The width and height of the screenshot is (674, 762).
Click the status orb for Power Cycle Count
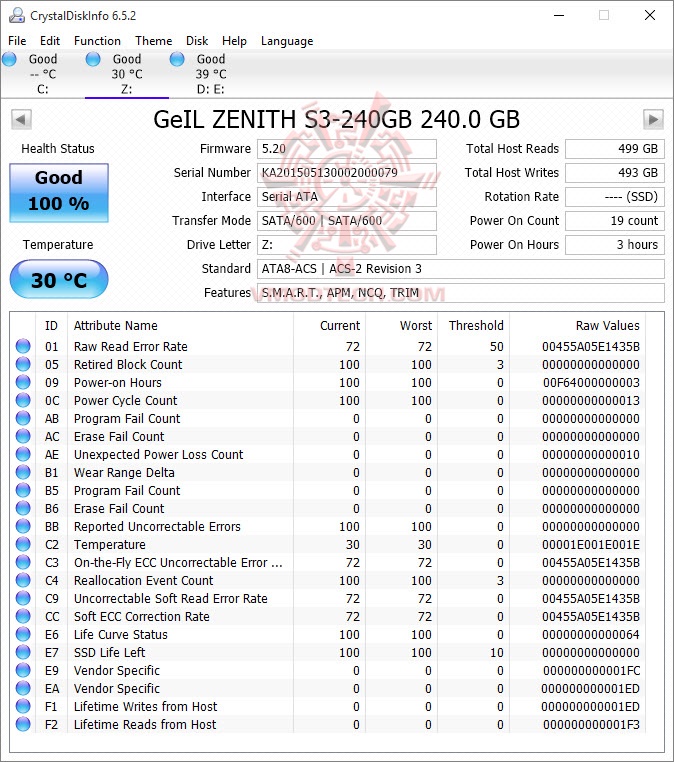[23, 400]
